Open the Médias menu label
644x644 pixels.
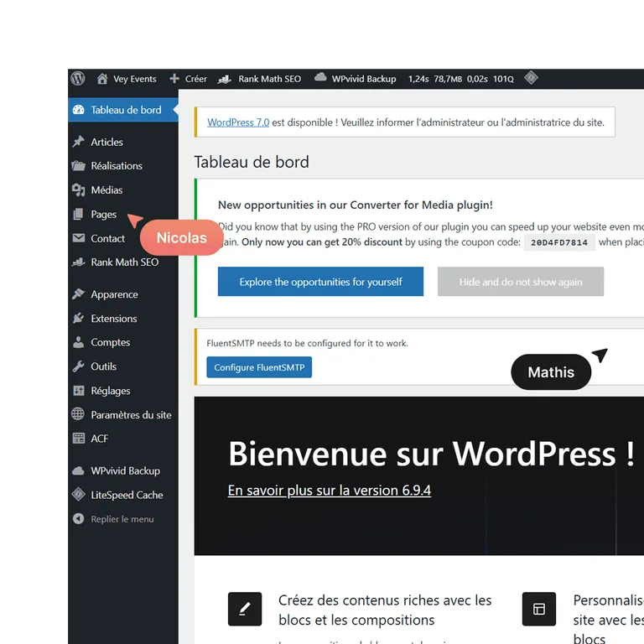tap(106, 190)
